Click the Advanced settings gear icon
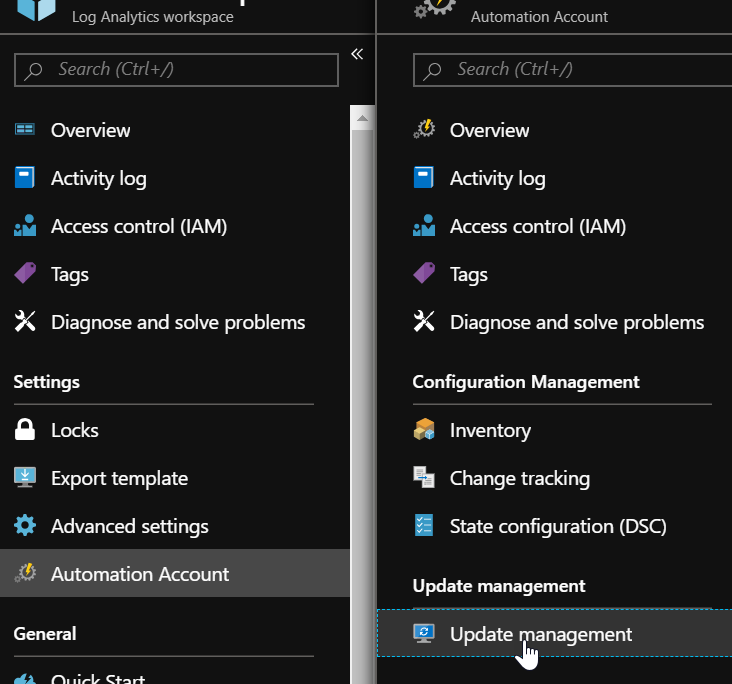This screenshot has width=732, height=684. click(x=25, y=525)
